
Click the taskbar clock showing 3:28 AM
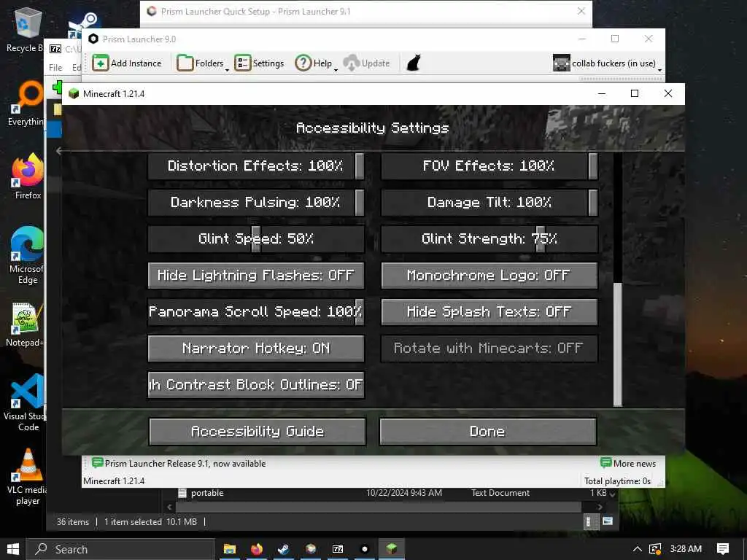pyautogui.click(x=686, y=548)
